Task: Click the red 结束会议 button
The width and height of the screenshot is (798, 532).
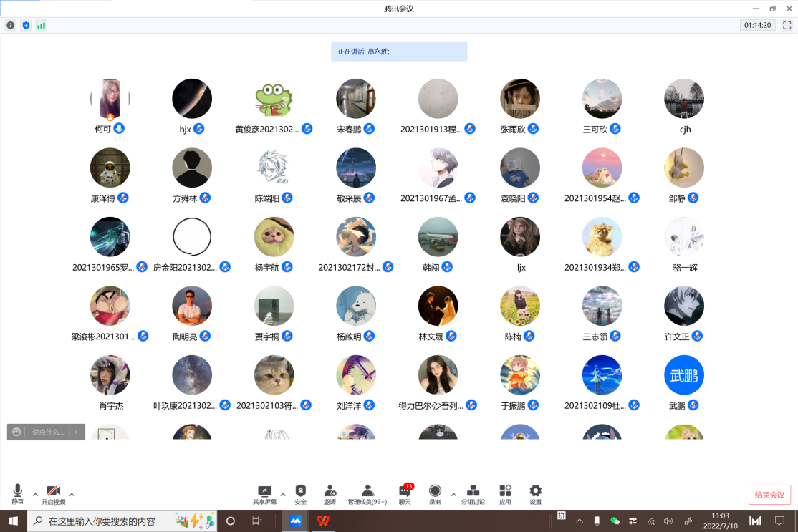Action: 769,495
